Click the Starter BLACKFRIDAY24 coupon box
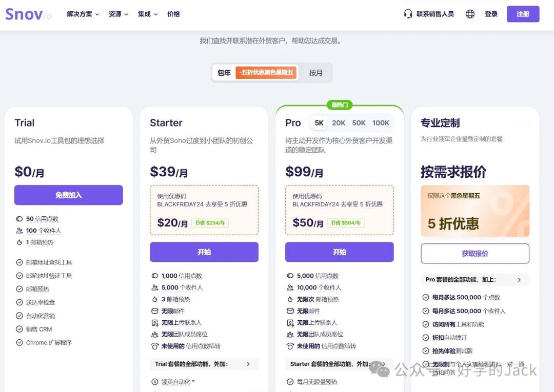 (x=204, y=210)
